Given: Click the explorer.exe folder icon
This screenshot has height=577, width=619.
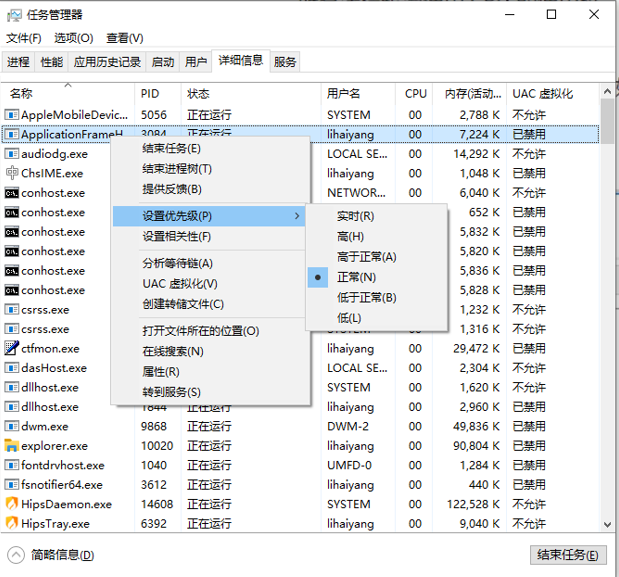Looking at the screenshot, I should [11, 446].
